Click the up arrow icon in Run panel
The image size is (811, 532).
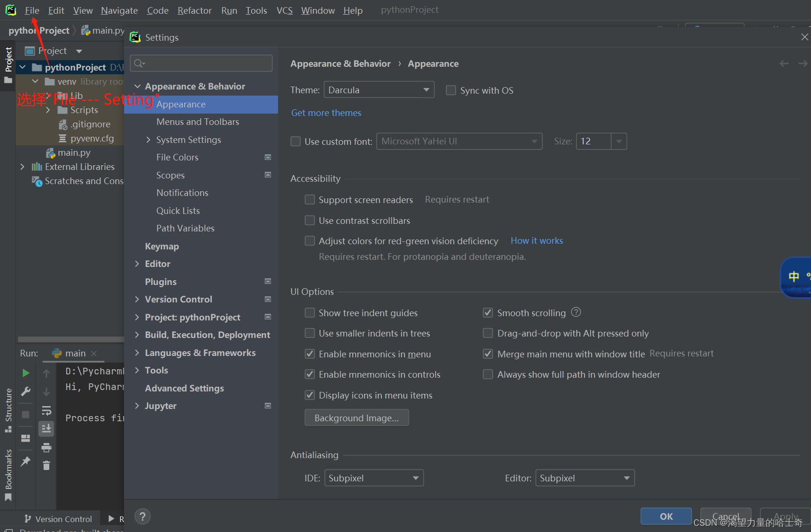pyautogui.click(x=46, y=373)
